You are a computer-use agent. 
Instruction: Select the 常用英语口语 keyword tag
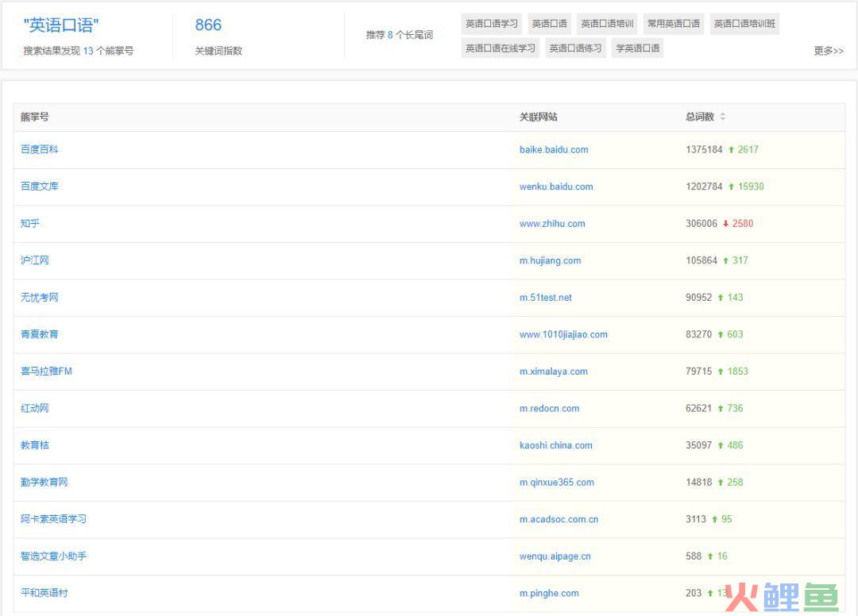[674, 24]
